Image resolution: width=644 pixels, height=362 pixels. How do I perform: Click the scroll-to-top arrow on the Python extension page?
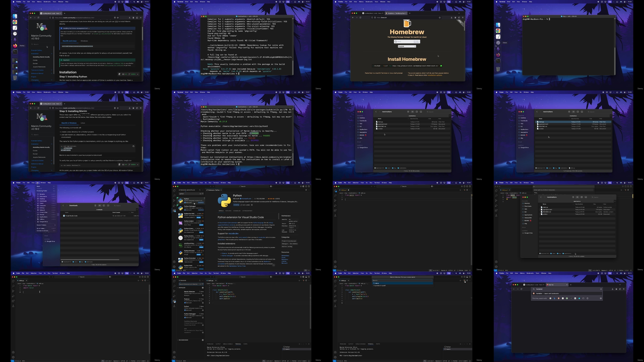coord(273,265)
